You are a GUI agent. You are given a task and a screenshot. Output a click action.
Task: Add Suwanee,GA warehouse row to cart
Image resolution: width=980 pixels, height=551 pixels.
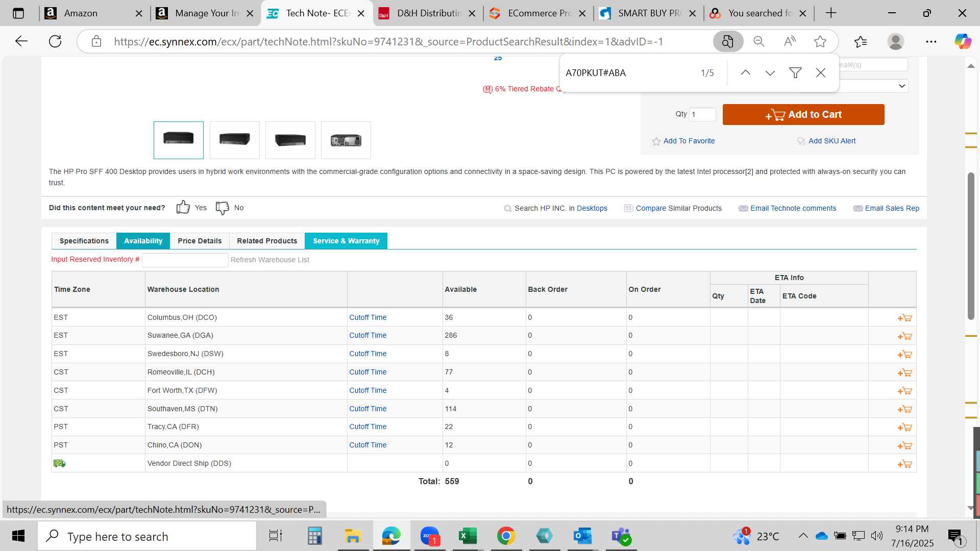pyautogui.click(x=904, y=336)
